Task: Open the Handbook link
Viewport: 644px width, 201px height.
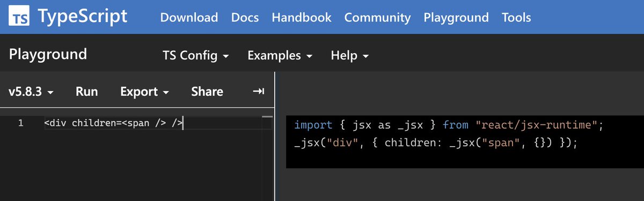Action: pos(302,17)
